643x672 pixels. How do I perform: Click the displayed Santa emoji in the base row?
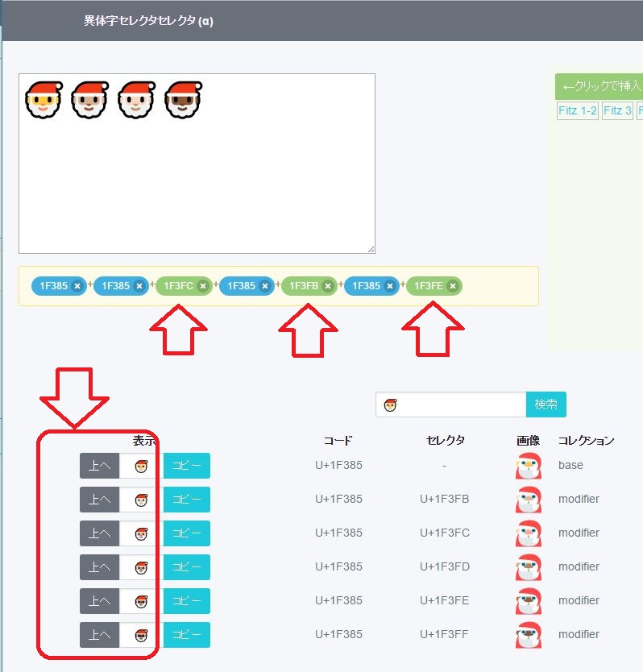tap(142, 466)
